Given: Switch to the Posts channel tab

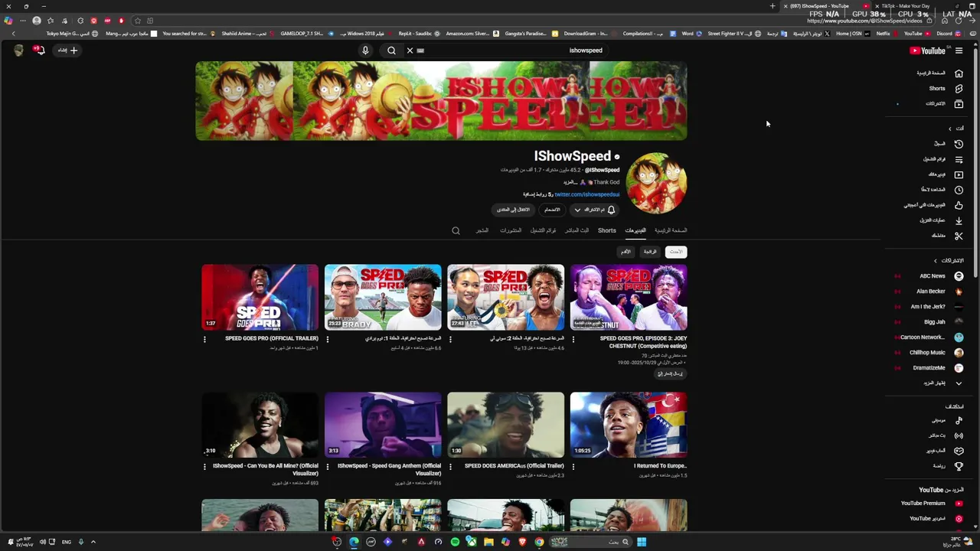Looking at the screenshot, I should point(511,230).
